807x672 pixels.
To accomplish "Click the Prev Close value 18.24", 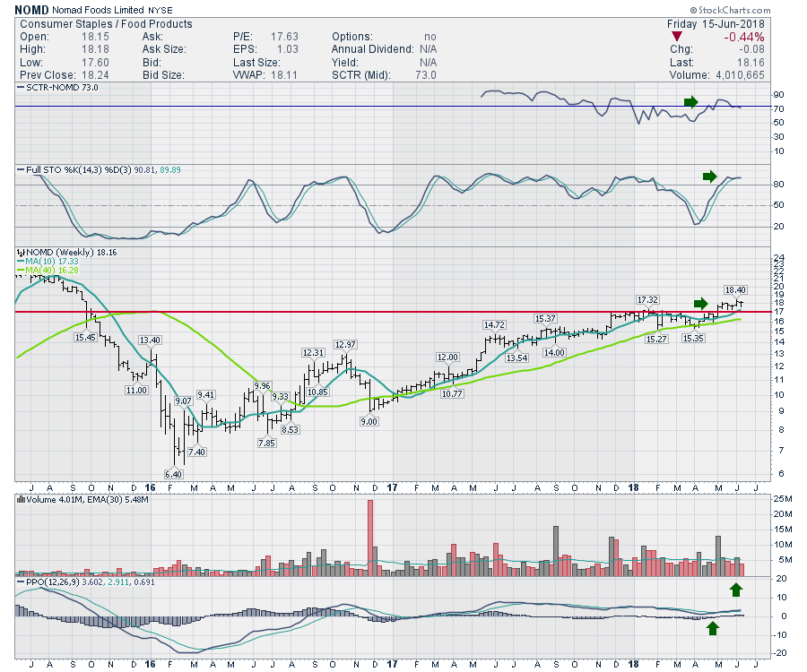I will click(x=95, y=75).
